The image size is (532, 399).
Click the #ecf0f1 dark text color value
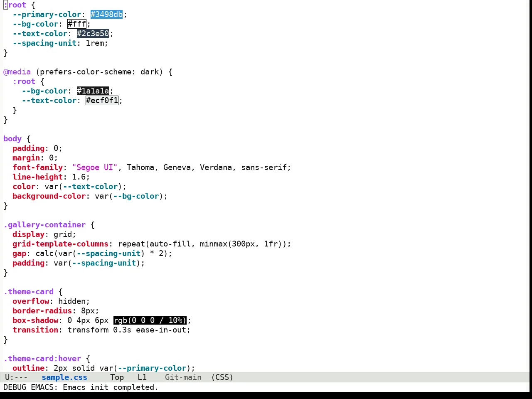point(102,101)
